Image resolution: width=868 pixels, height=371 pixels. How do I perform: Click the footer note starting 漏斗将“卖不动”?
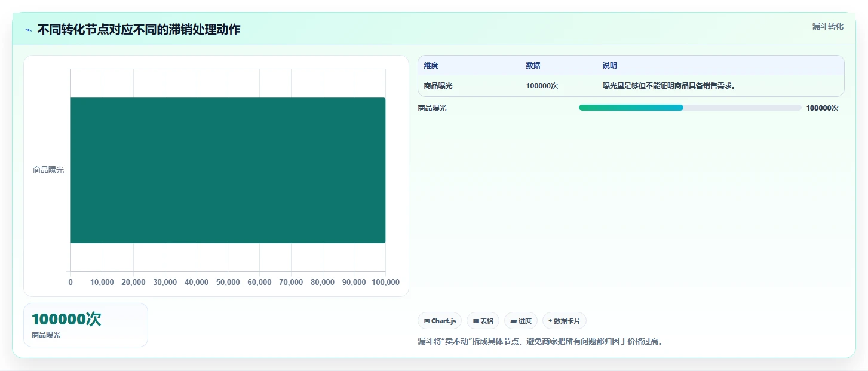point(541,342)
